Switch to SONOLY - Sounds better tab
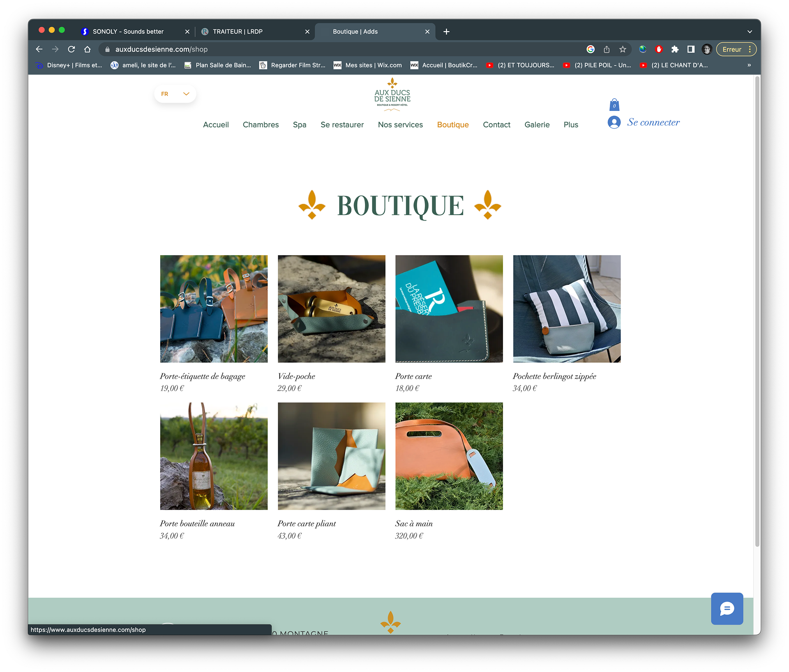 coord(128,32)
